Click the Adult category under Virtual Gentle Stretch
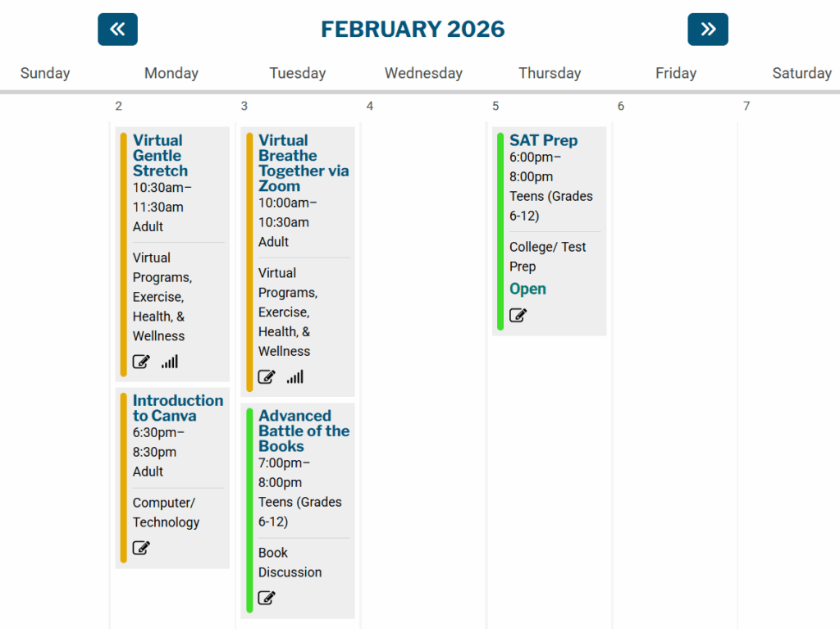 [148, 226]
